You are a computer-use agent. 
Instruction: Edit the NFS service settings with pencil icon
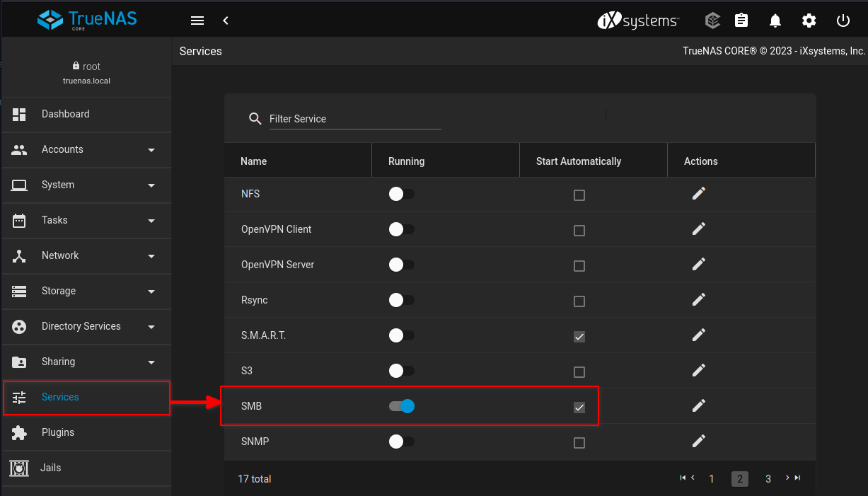point(698,193)
